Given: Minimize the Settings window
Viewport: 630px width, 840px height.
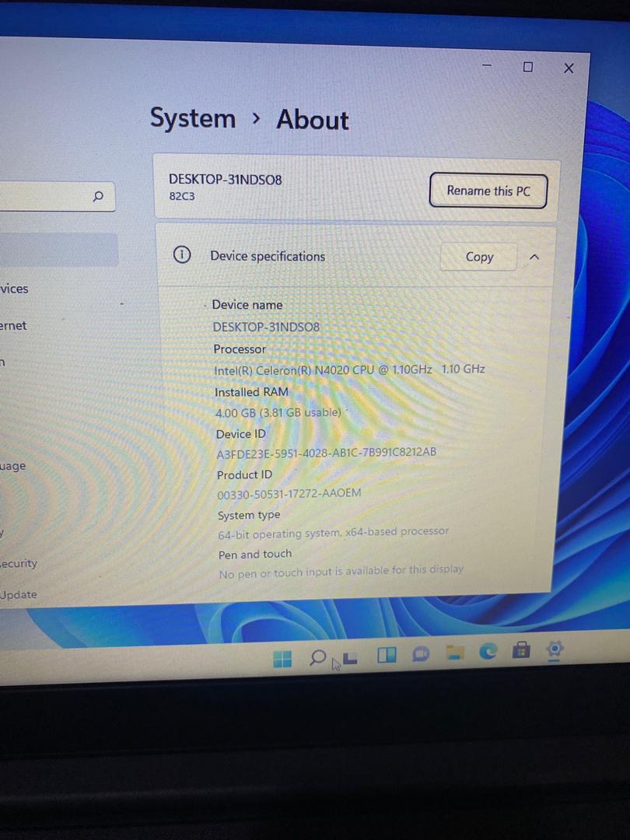Looking at the screenshot, I should (x=486, y=65).
